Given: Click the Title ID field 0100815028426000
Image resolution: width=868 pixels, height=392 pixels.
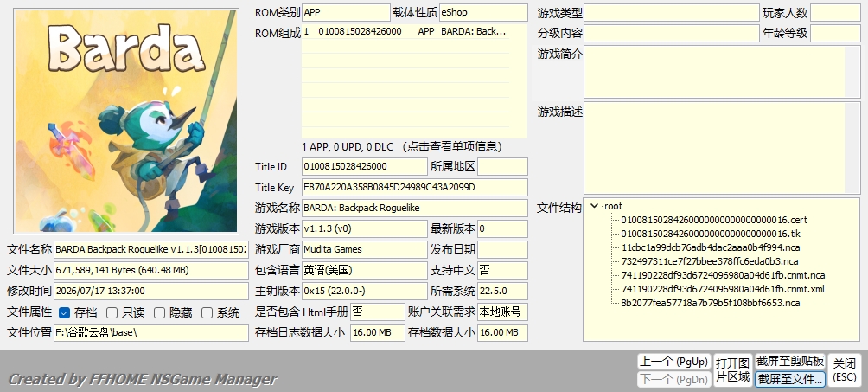Looking at the screenshot, I should click(365, 166).
